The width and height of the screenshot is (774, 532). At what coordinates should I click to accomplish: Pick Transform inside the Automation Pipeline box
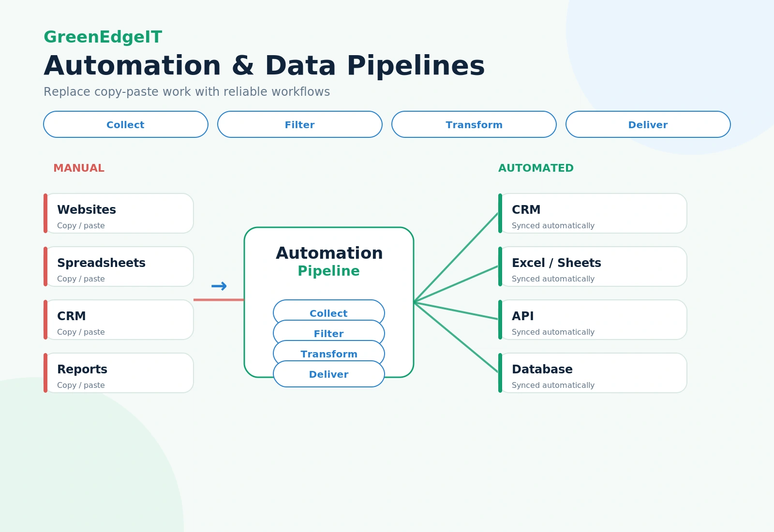coord(329,352)
